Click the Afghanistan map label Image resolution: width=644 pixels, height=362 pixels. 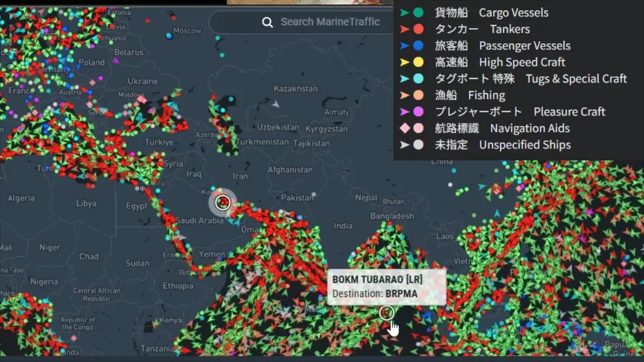pos(290,170)
